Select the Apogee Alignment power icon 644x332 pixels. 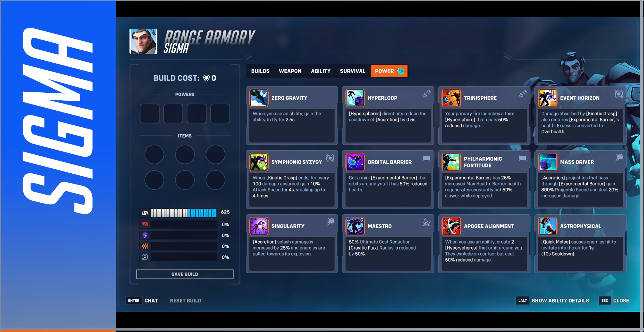click(451, 226)
